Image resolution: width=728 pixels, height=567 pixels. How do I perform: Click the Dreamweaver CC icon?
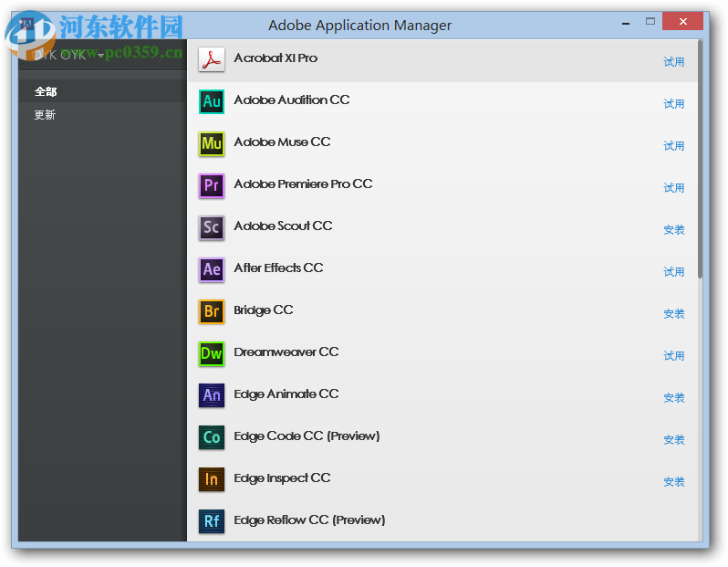pos(212,353)
